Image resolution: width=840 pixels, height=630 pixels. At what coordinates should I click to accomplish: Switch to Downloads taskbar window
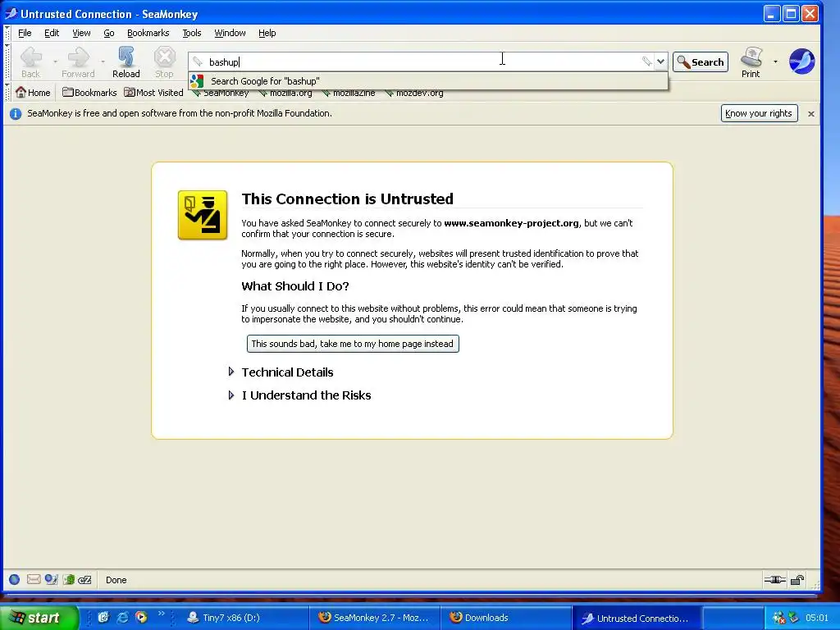(x=505, y=618)
